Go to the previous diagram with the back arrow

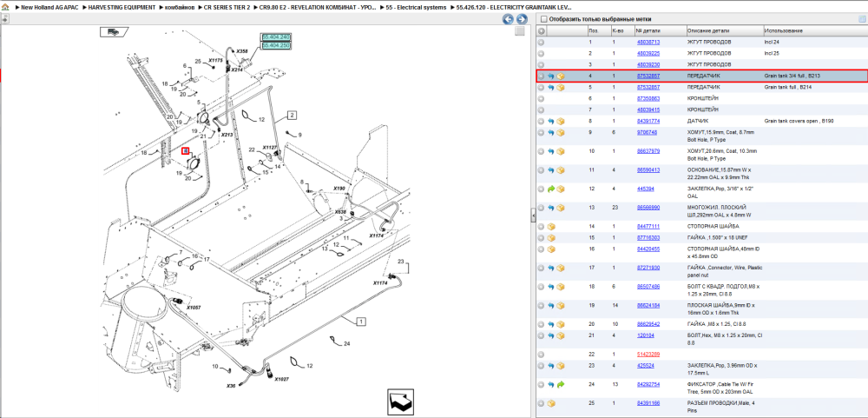pos(508,19)
